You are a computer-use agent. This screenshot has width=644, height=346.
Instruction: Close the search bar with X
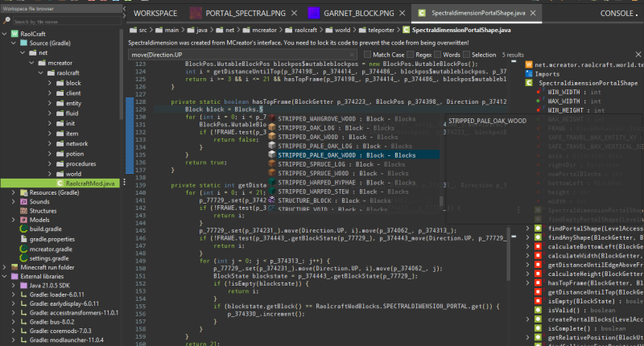tap(638, 54)
